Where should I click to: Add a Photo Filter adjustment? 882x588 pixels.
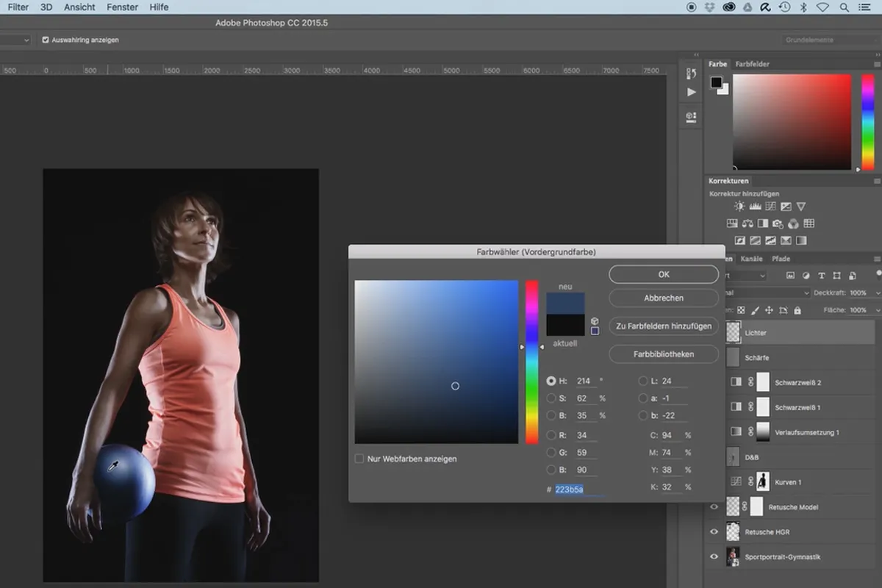pyautogui.click(x=778, y=223)
